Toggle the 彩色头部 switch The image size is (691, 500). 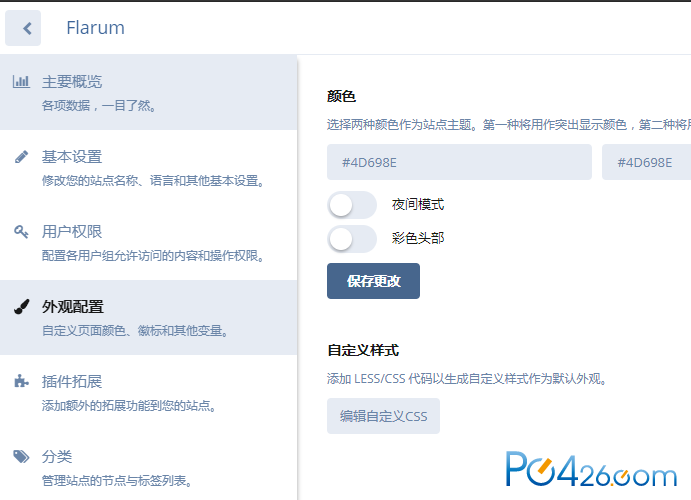[x=352, y=239]
